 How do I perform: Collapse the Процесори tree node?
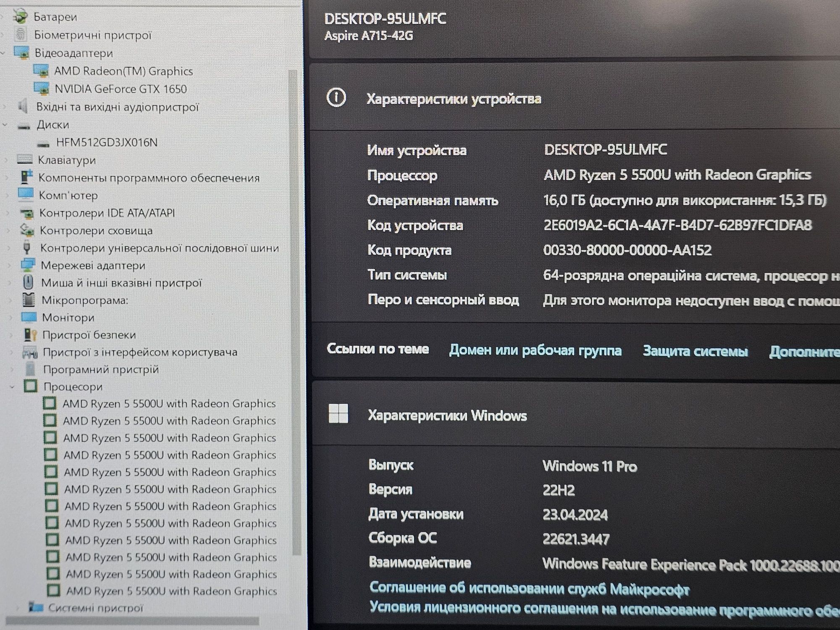[12, 386]
